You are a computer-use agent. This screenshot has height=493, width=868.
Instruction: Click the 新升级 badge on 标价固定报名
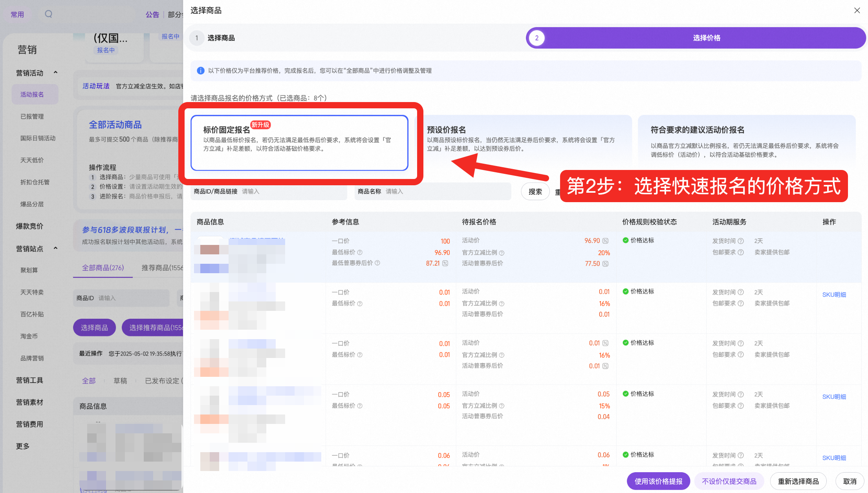pos(261,125)
